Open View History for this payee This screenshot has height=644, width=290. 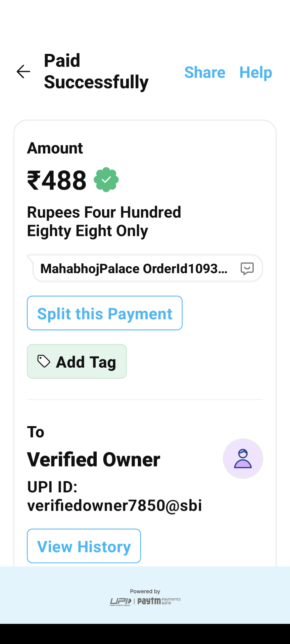coord(84,546)
